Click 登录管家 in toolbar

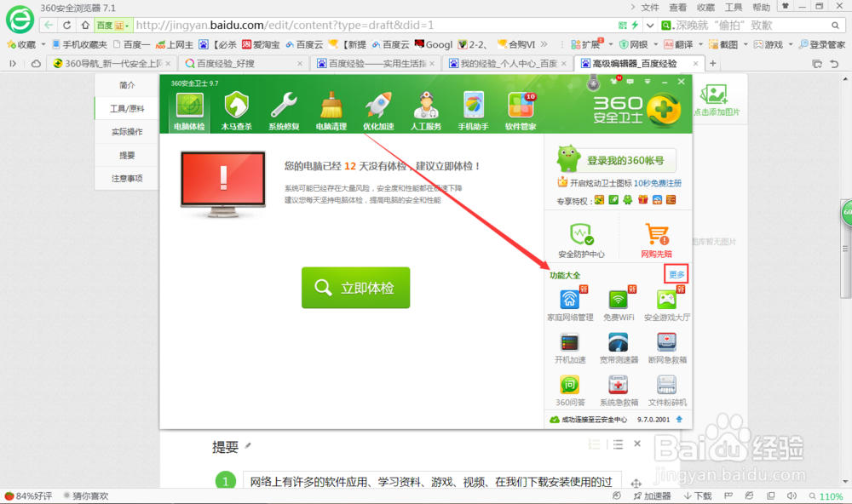[821, 44]
